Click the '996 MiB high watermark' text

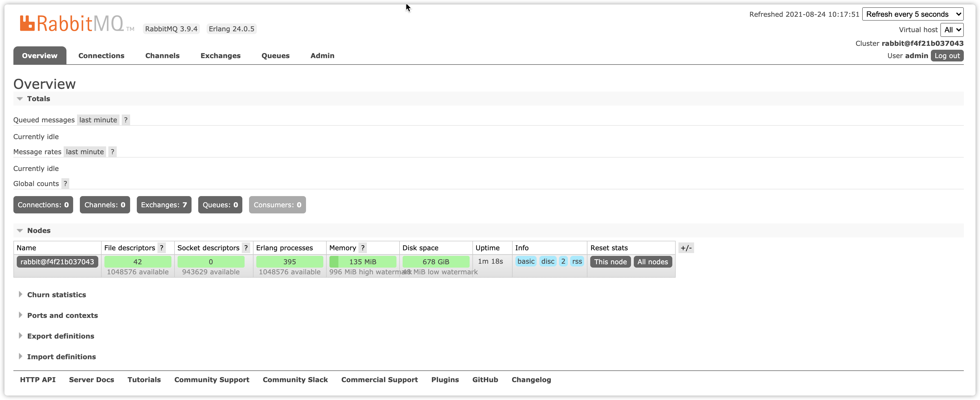click(x=370, y=272)
